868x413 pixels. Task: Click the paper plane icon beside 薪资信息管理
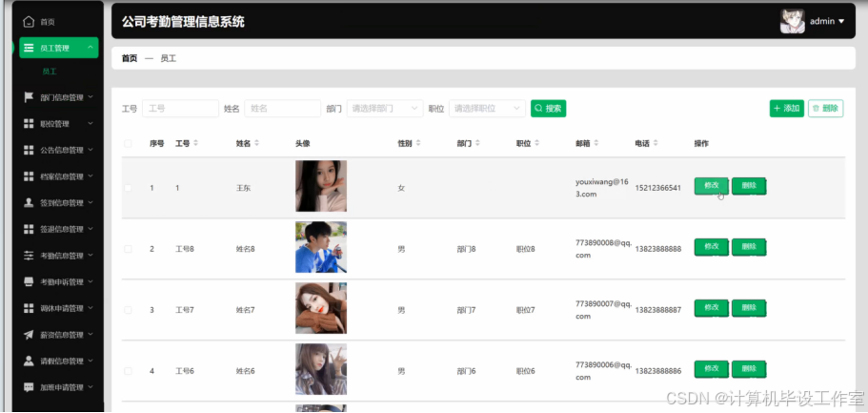[29, 334]
